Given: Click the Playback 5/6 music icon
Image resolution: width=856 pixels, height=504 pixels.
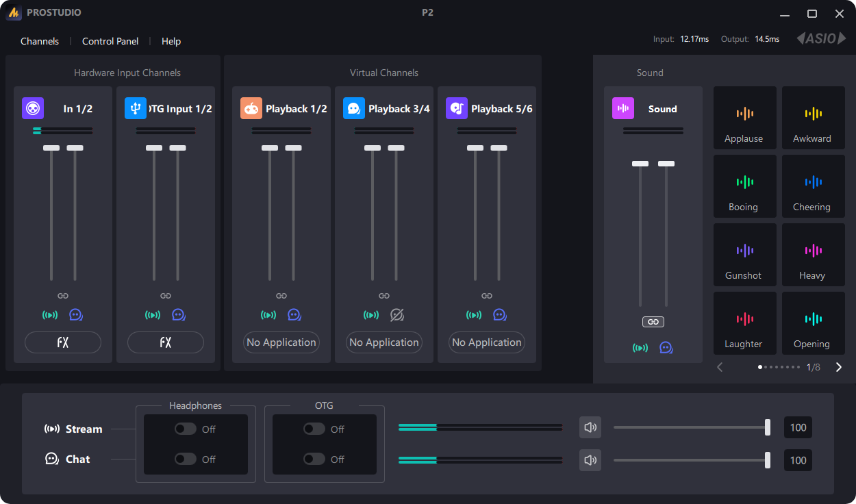Looking at the screenshot, I should (457, 108).
